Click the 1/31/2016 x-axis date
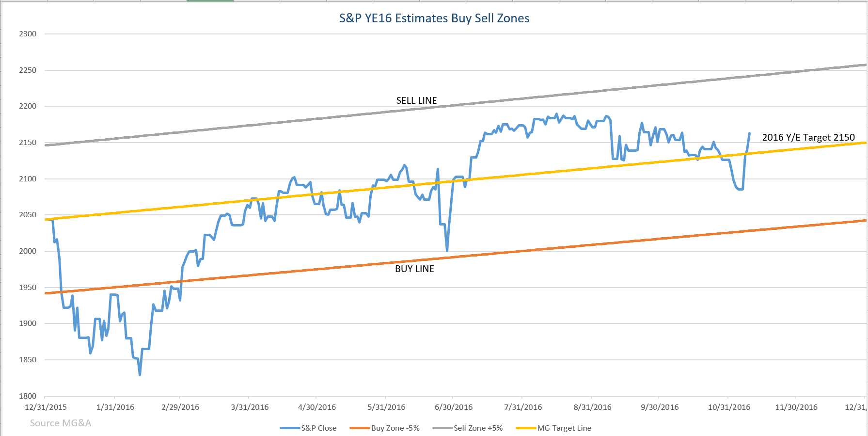 point(115,407)
